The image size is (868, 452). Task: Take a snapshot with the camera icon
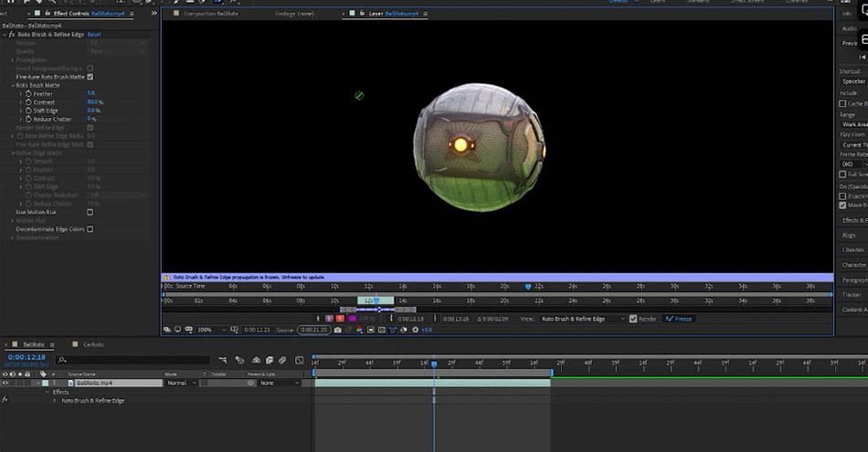tap(338, 330)
